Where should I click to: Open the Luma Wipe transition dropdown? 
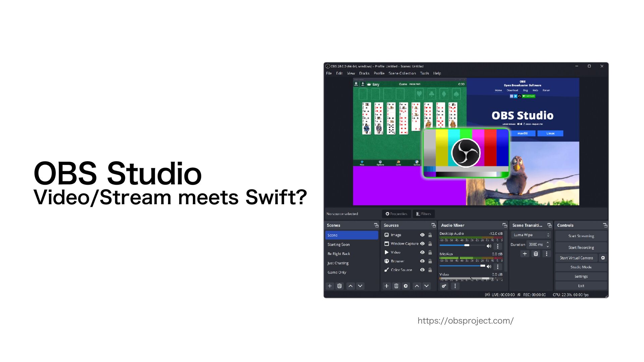coord(531,235)
